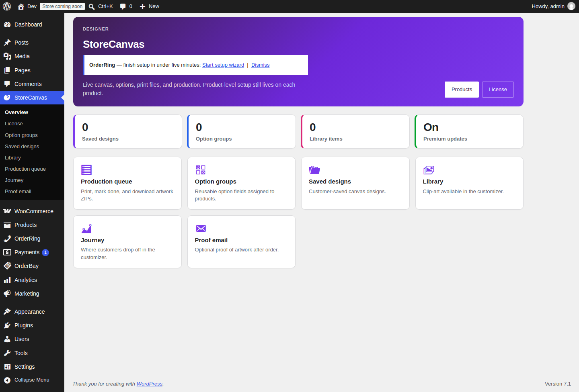Open the Howdy, admin account menu
This screenshot has width=579, height=392.
(553, 6)
